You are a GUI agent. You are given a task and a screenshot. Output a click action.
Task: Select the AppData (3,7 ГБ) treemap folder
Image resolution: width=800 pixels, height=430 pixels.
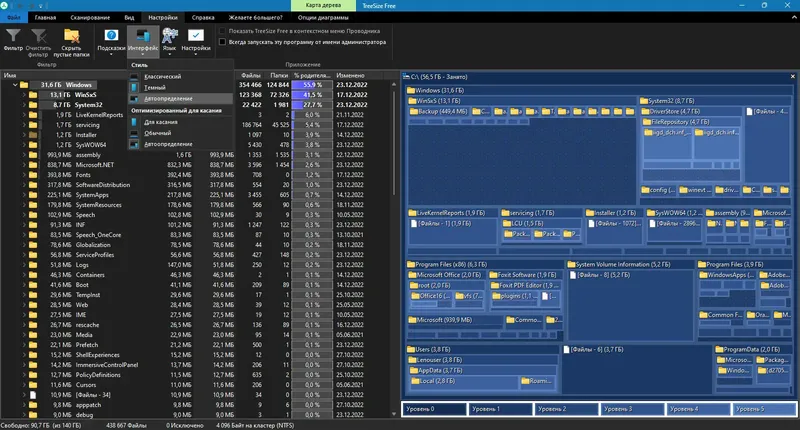pos(483,370)
